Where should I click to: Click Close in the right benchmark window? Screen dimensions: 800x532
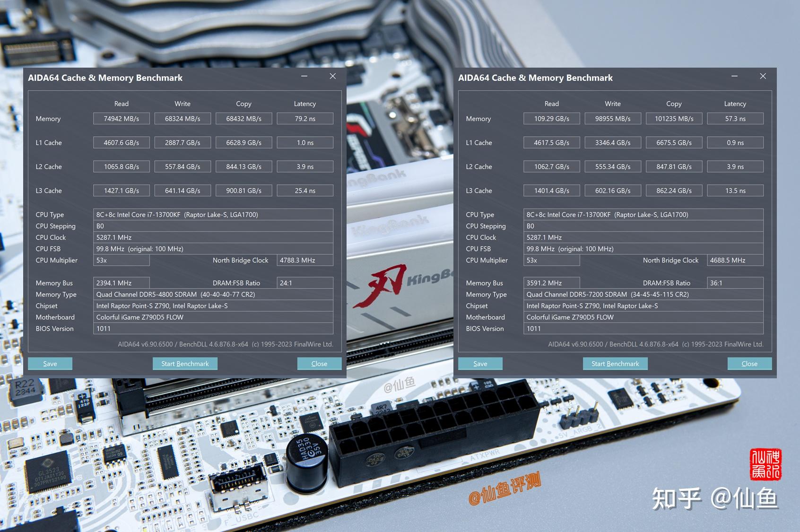point(749,363)
